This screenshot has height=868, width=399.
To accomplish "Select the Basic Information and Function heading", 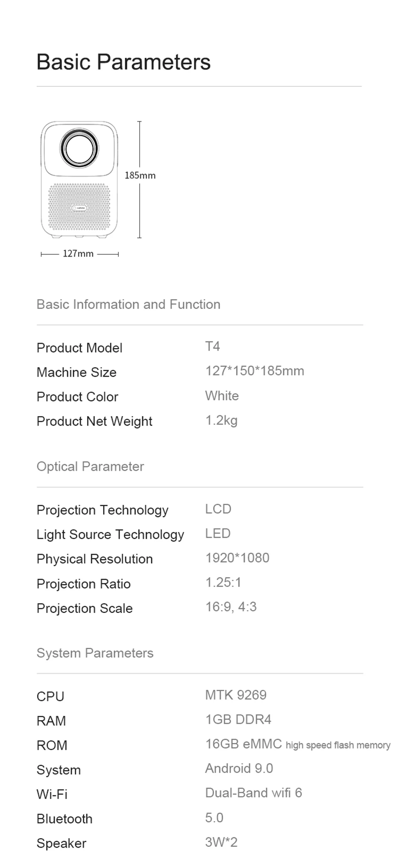I will [x=128, y=304].
